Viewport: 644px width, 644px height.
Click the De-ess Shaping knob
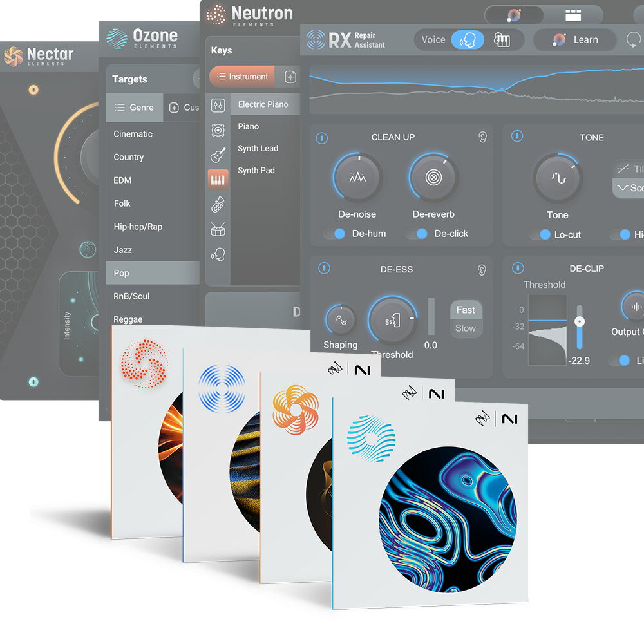pyautogui.click(x=341, y=320)
